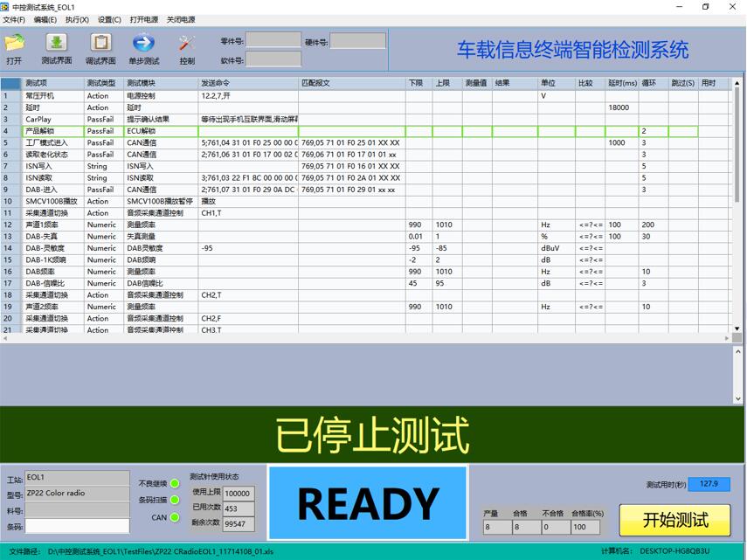This screenshot has height=560, width=747.
Task: Toggle the CAN status indicator
Action: [174, 517]
